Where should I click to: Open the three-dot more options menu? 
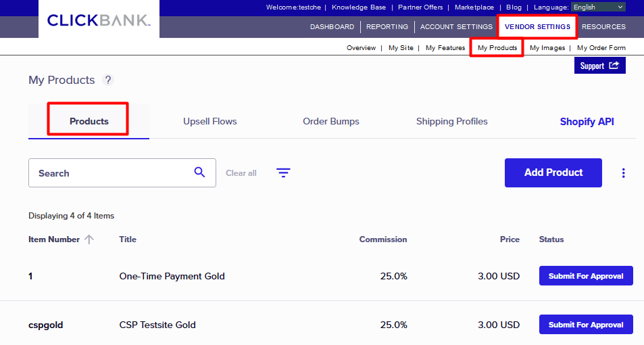(x=623, y=173)
